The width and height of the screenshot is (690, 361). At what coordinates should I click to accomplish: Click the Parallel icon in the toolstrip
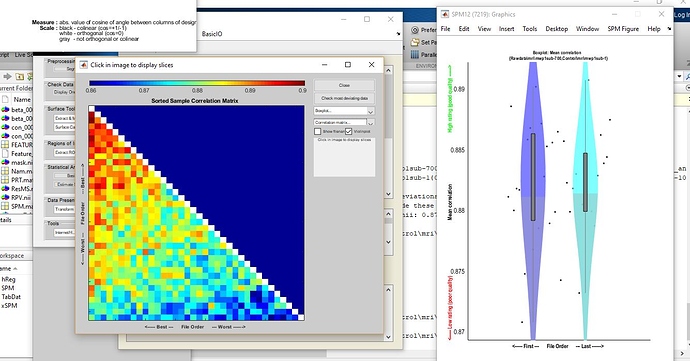[x=415, y=55]
